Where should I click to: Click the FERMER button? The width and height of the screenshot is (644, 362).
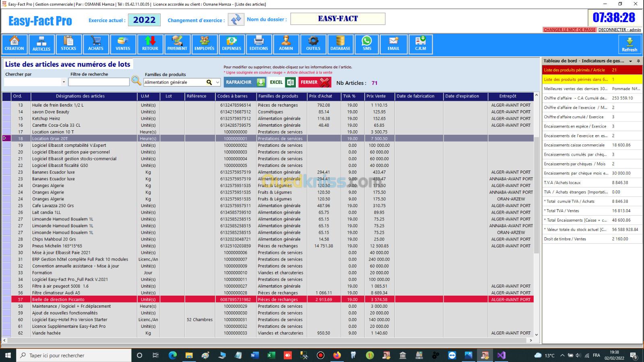315,82
